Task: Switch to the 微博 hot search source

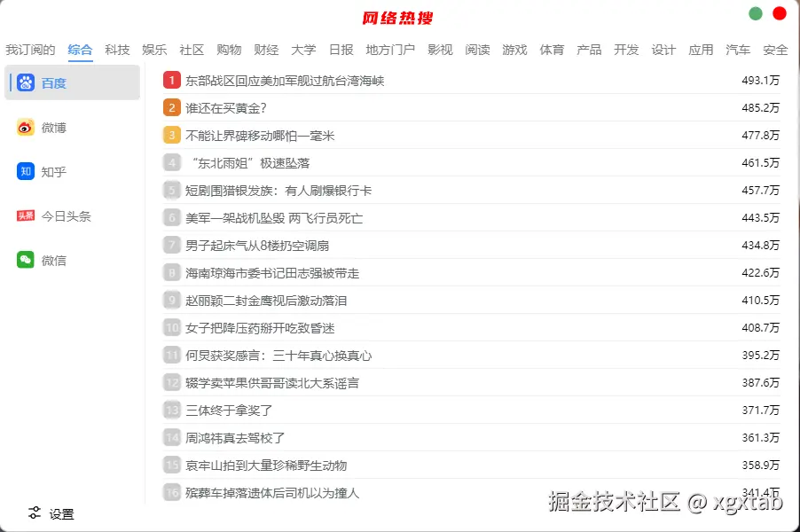Action: [x=53, y=128]
